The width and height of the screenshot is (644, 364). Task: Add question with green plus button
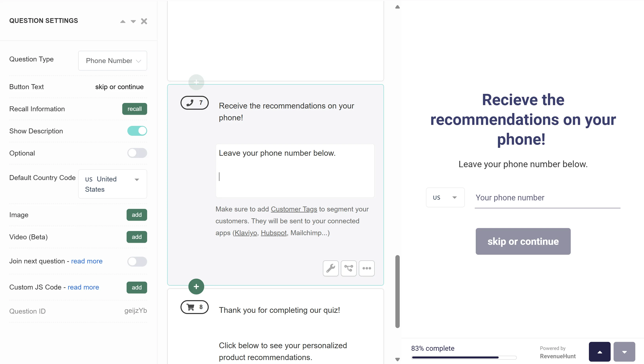196,287
